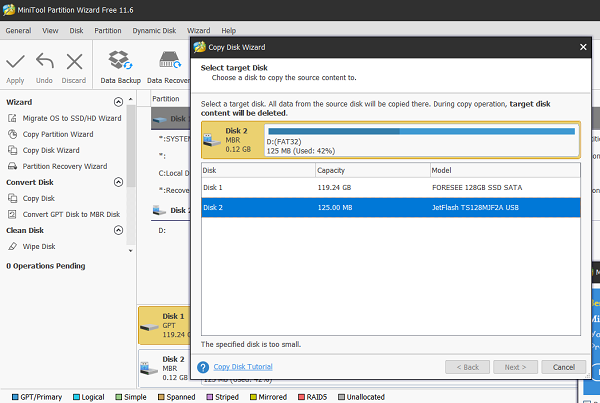Choose Convert GPT Disk to MBR Disk
The width and height of the screenshot is (600, 403).
click(70, 214)
